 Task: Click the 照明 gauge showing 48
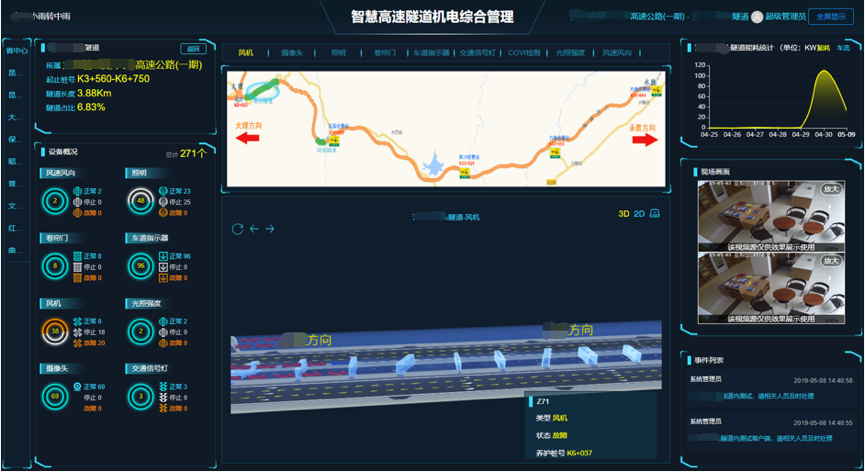140,202
